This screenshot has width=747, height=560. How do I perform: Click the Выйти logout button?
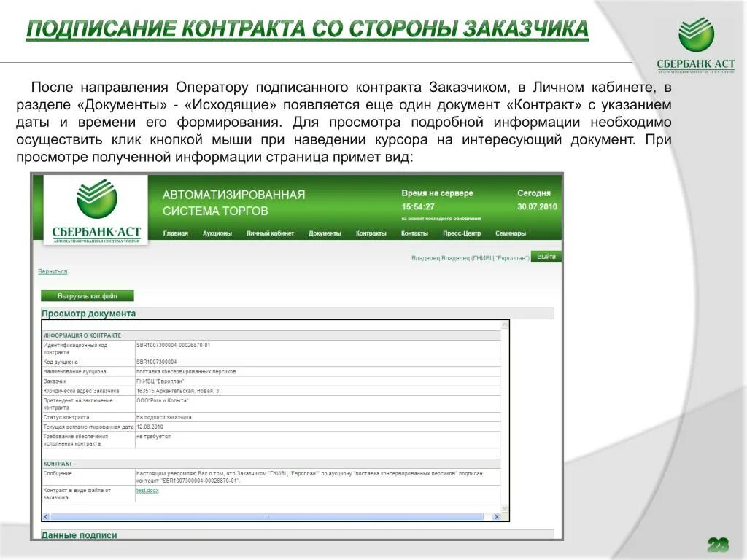546,256
